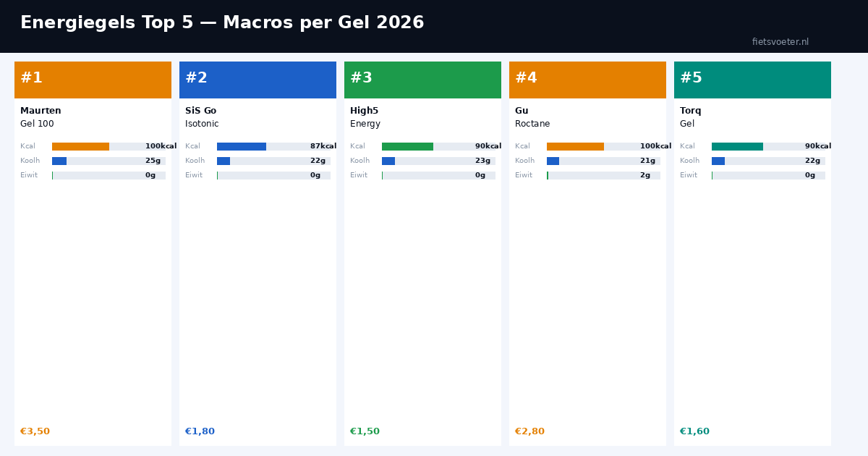This screenshot has width=868, height=456.
Task: Click the Kcal label in Gu card
Action: 522,146
